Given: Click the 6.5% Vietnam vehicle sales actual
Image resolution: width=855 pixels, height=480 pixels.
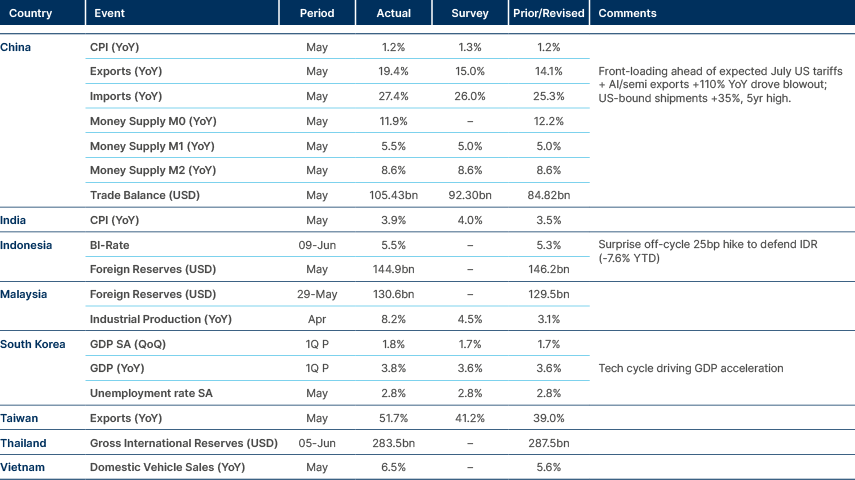Looking at the screenshot, I should pos(393,467).
